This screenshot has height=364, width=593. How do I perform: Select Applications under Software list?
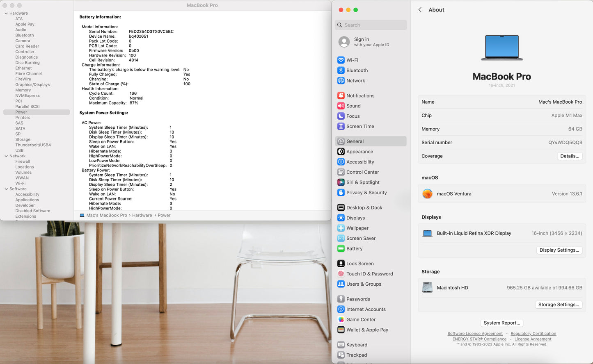coord(27,200)
